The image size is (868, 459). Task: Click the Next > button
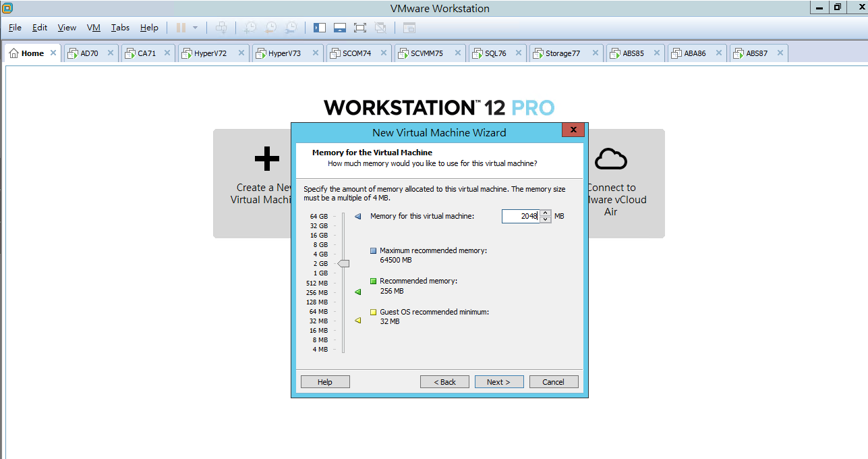(499, 382)
